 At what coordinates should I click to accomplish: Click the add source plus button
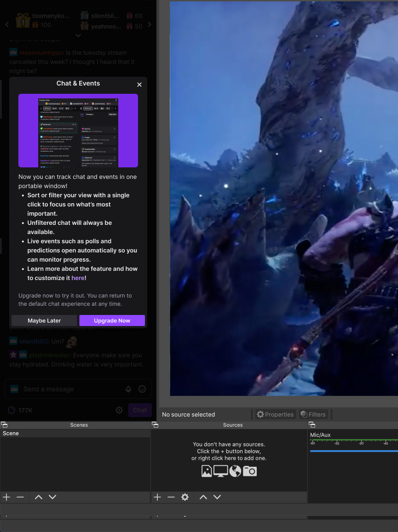pyautogui.click(x=157, y=497)
